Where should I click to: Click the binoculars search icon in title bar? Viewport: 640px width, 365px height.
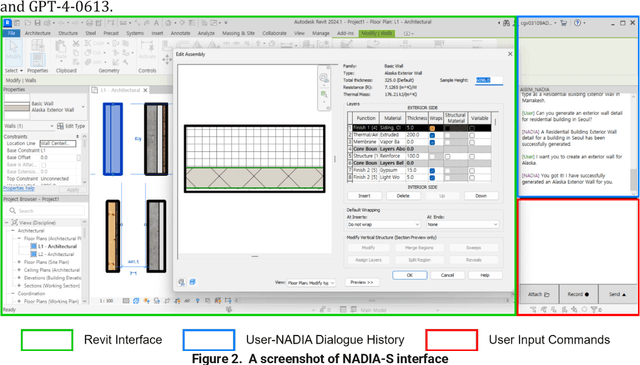[506, 23]
